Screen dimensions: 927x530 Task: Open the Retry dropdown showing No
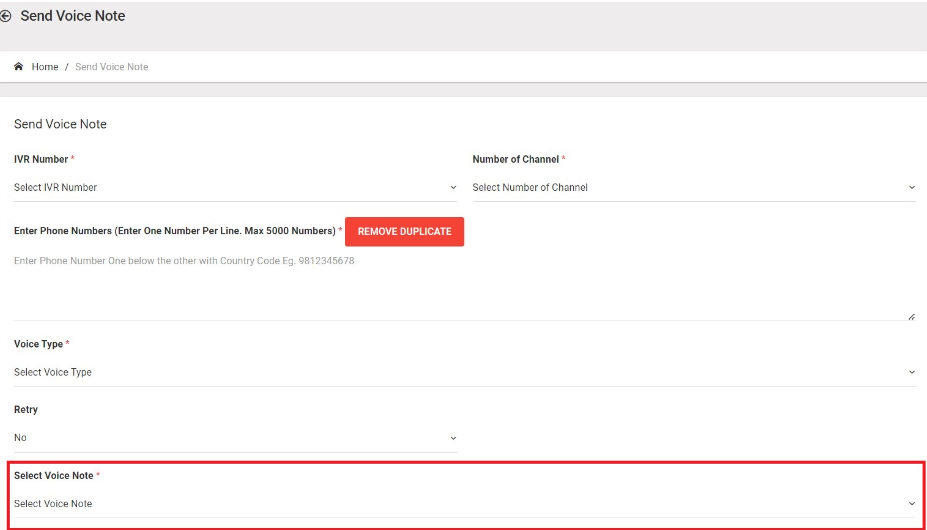tap(235, 438)
